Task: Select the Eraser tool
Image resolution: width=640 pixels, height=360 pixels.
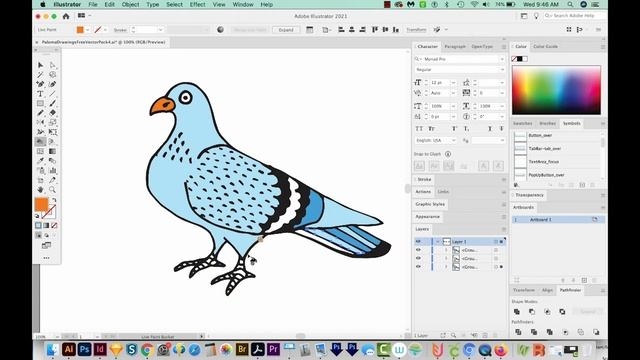Action: click(x=53, y=113)
